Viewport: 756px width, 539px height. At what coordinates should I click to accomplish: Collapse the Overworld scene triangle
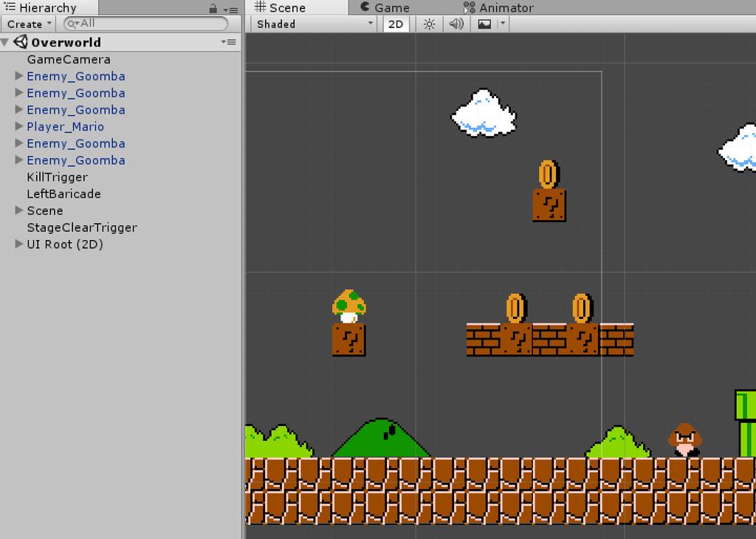pos(6,42)
